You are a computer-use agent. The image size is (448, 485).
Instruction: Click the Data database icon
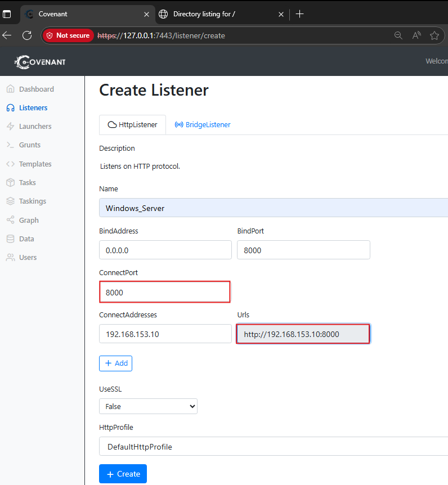pos(11,239)
